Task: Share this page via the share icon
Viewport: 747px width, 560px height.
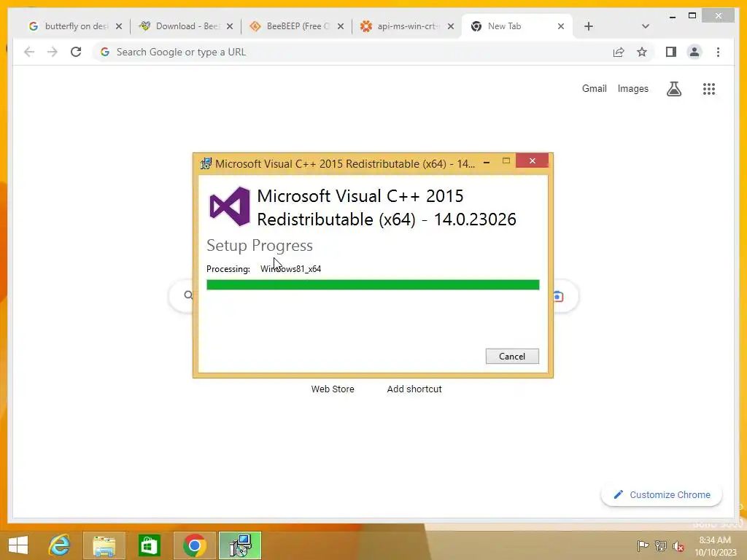Action: point(619,52)
